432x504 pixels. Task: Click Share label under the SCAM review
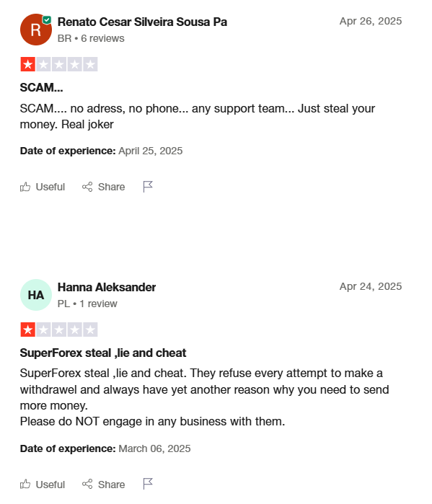[111, 187]
